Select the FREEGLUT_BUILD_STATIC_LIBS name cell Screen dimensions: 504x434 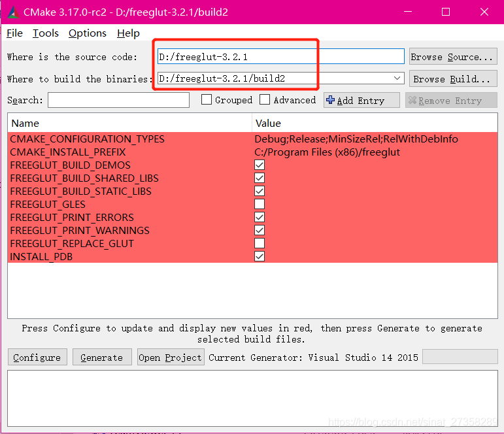(x=80, y=191)
